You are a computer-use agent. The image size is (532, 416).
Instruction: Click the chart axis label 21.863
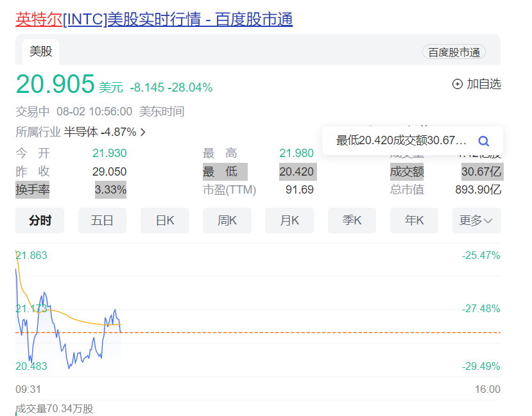31,255
